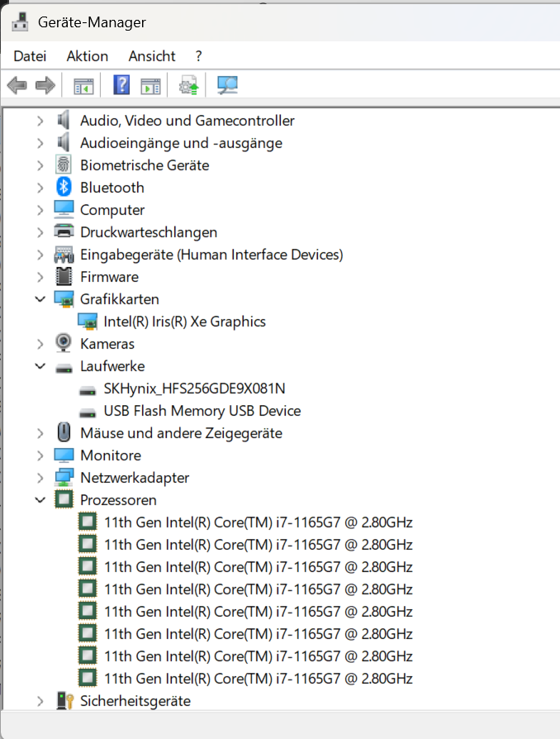This screenshot has height=739, width=560.
Task: Click the speaker icon beside Audio, Video und Gamecontroller
Action: click(64, 120)
